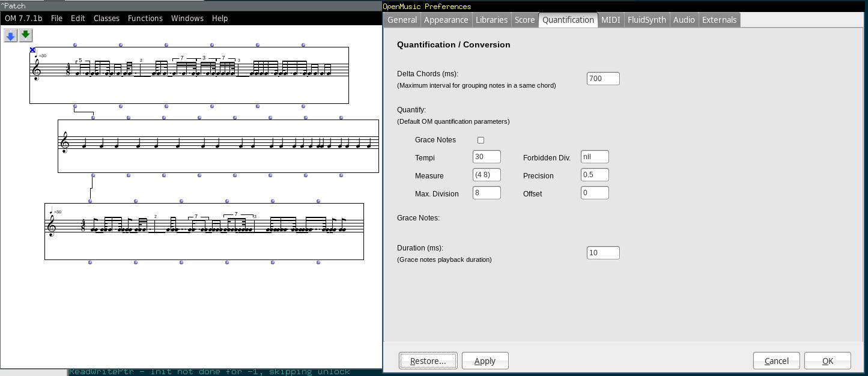Image resolution: width=868 pixels, height=376 pixels.
Task: Open the Edit menu in Patch window
Action: (77, 18)
